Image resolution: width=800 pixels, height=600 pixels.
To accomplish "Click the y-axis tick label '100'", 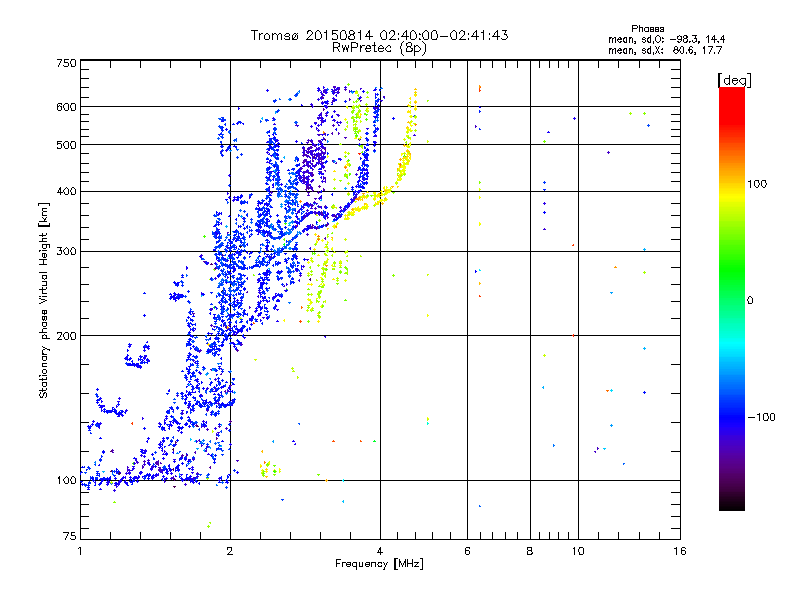I will point(67,480).
